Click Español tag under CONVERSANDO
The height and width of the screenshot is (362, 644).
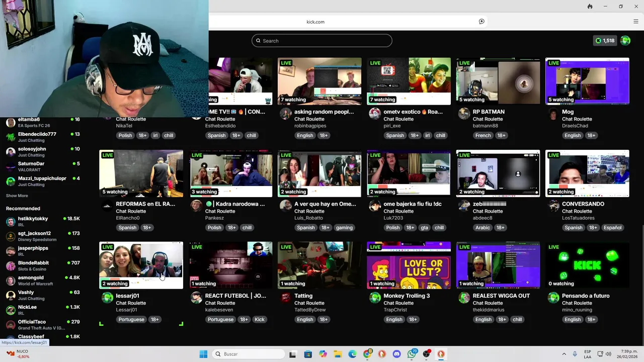click(x=612, y=227)
